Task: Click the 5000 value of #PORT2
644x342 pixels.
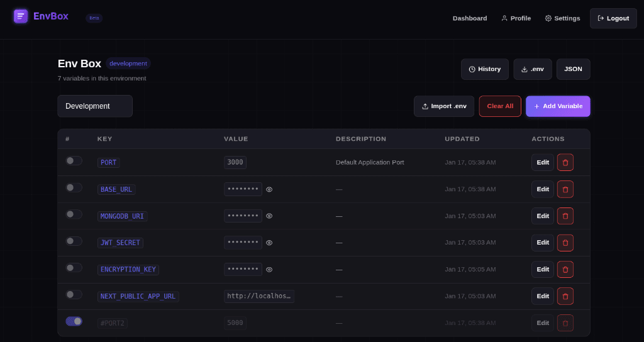Action: pyautogui.click(x=235, y=323)
